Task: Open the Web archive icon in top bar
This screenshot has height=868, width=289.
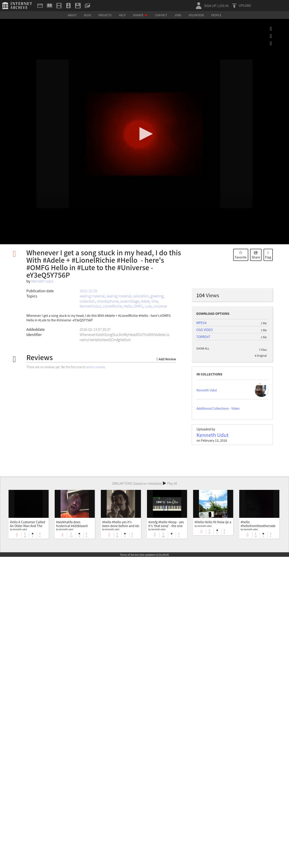Action: (40, 5)
